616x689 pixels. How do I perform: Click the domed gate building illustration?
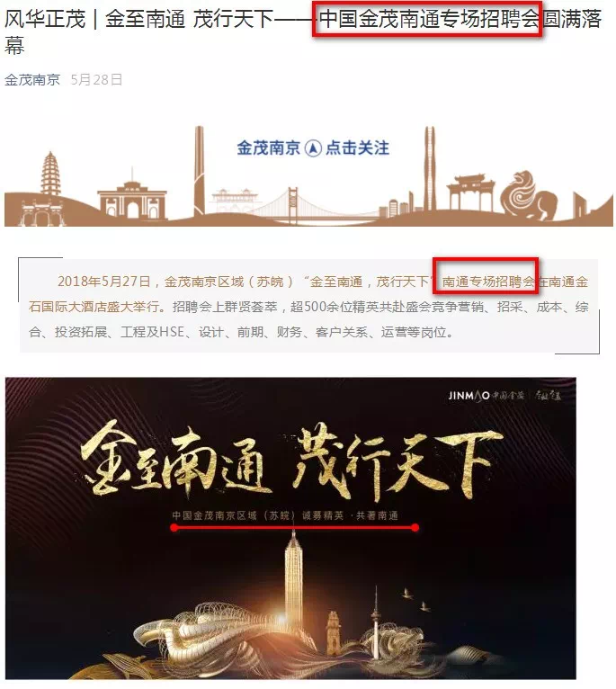pos(132,195)
